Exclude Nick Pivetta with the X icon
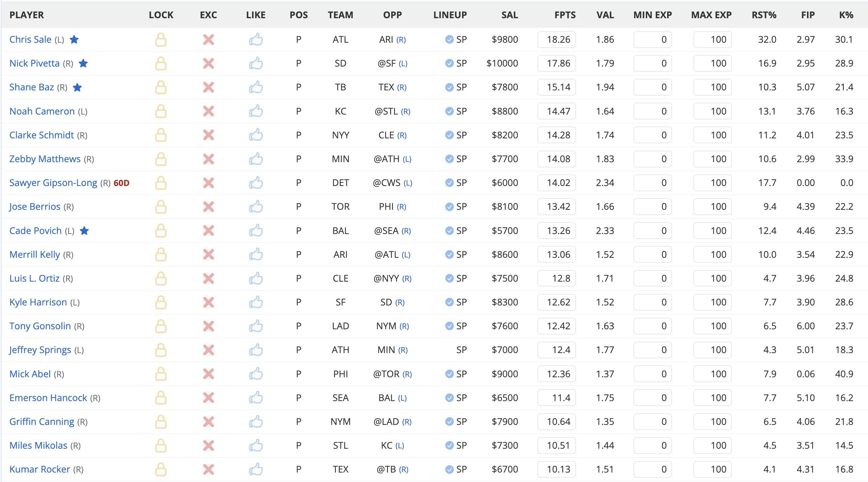The width and height of the screenshot is (868, 482). click(209, 63)
